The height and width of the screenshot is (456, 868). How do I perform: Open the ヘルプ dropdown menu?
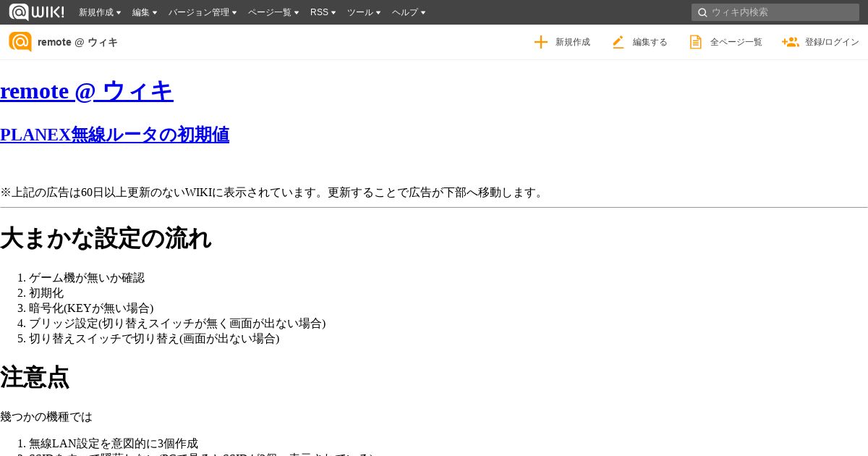409,12
